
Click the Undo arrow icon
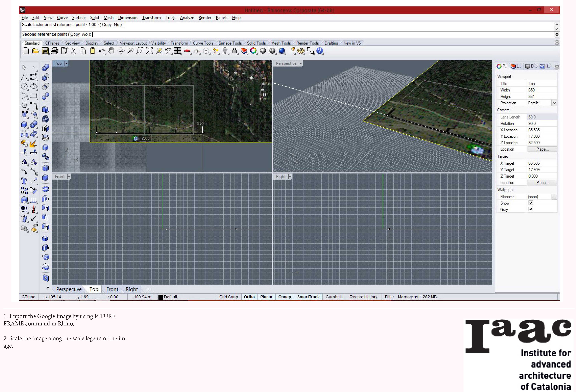tap(102, 51)
